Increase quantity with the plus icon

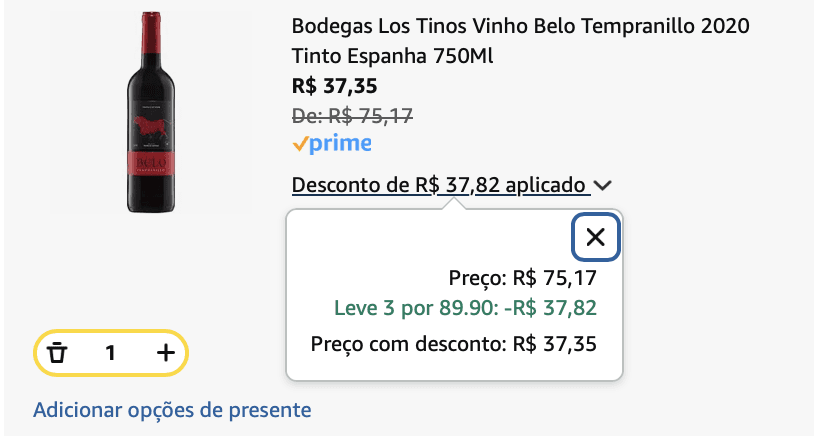[166, 353]
